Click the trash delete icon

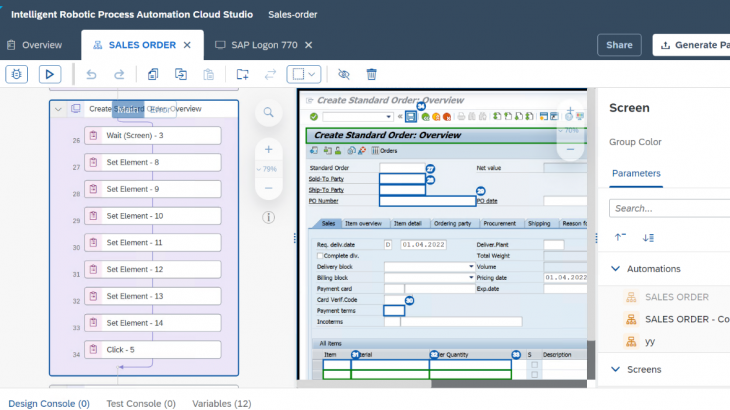click(371, 74)
